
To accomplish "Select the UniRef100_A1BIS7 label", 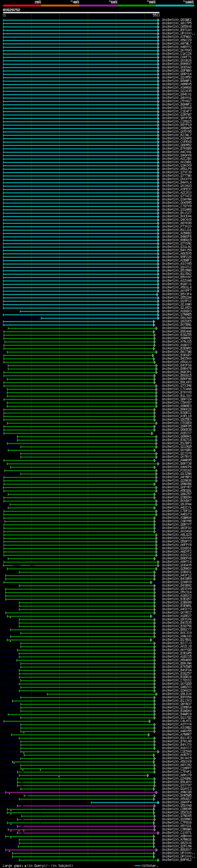I will click(x=177, y=433).
